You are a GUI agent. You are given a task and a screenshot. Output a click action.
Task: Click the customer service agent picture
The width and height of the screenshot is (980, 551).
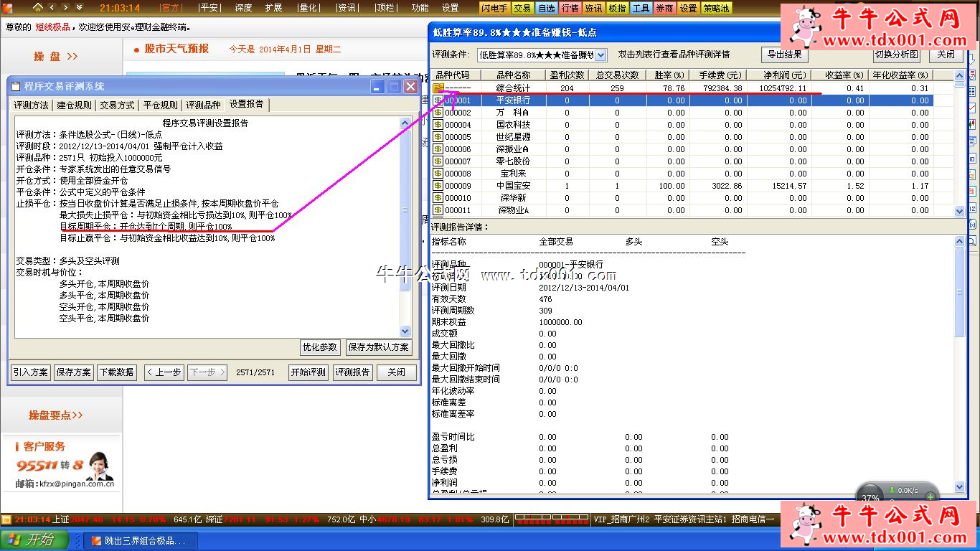pyautogui.click(x=99, y=467)
